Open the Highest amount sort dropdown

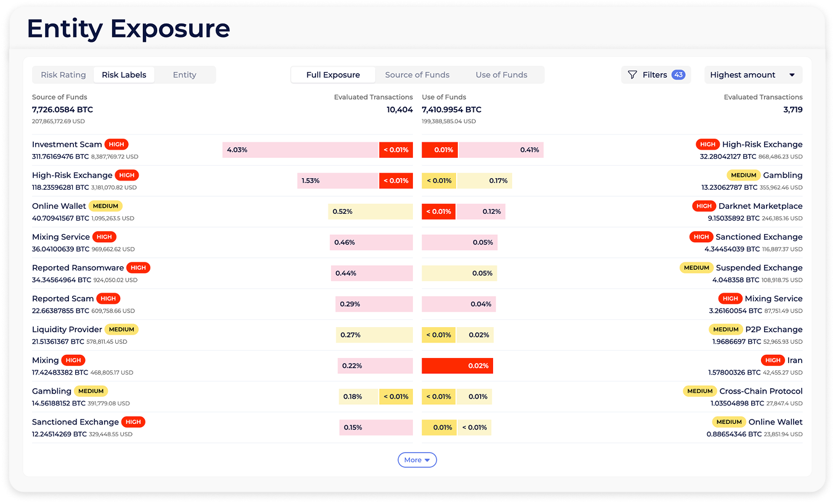point(753,75)
